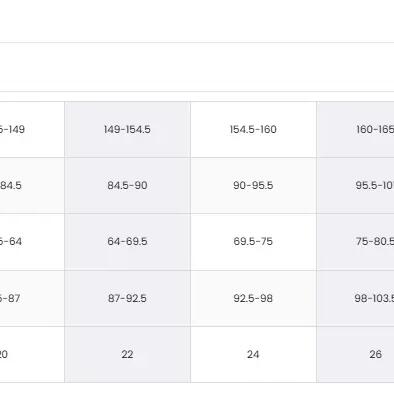Click the 92.5-98 cell
This screenshot has height=394, width=394.
tap(253, 298)
